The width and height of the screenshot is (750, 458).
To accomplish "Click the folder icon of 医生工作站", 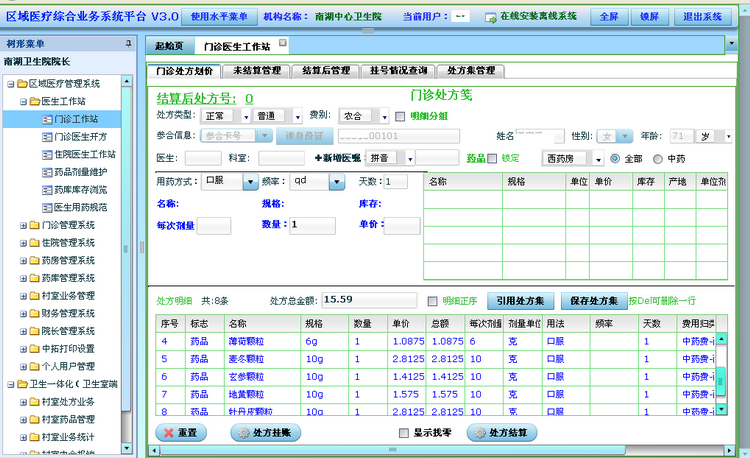I will click(x=34, y=101).
